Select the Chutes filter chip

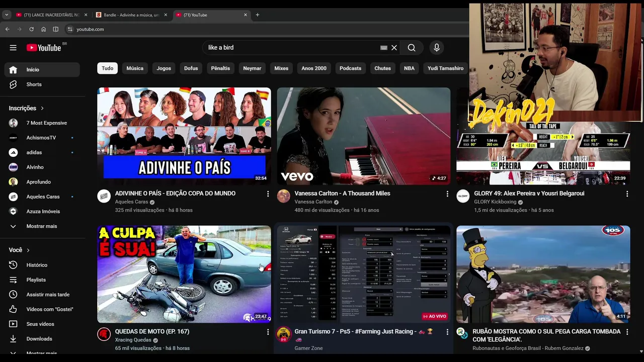pyautogui.click(x=382, y=68)
